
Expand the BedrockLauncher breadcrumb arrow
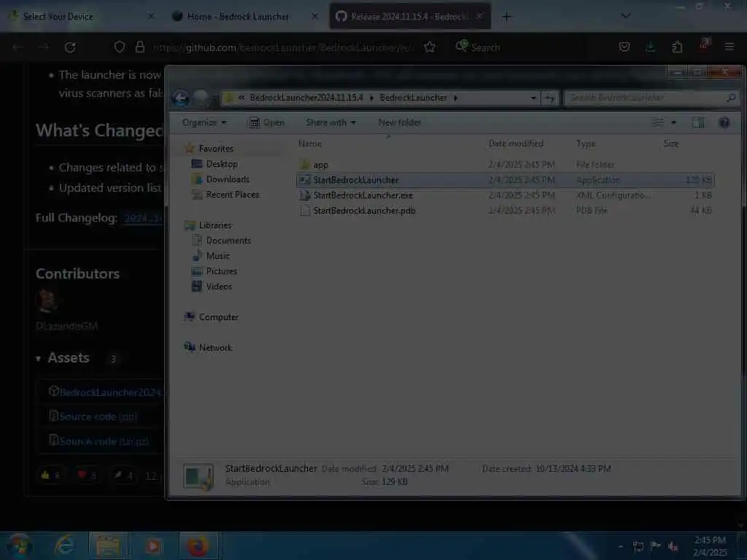tap(455, 98)
